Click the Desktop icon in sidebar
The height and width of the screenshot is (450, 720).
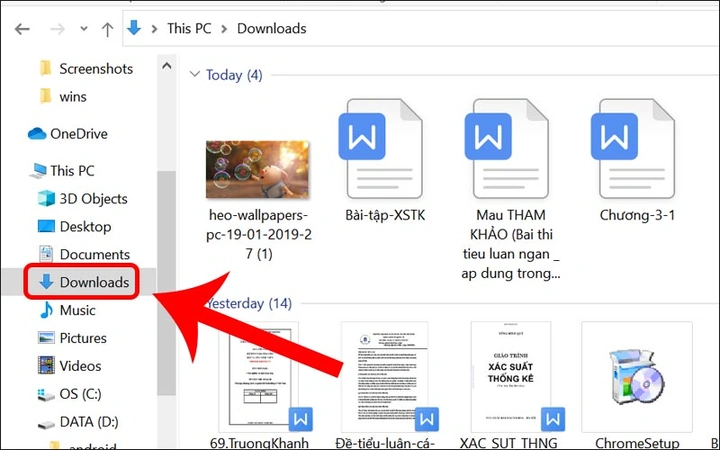coord(46,226)
